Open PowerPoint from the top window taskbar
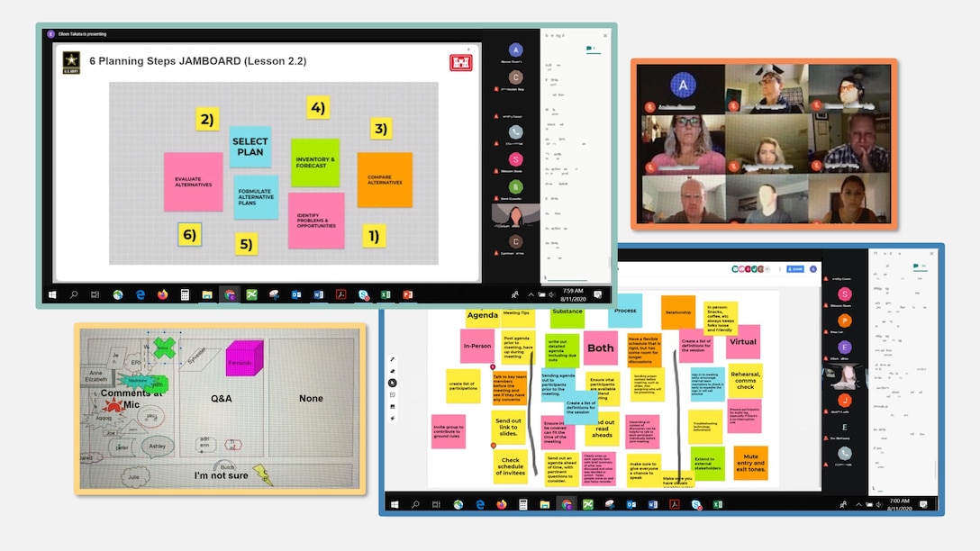This screenshot has height=551, width=980. (407, 295)
